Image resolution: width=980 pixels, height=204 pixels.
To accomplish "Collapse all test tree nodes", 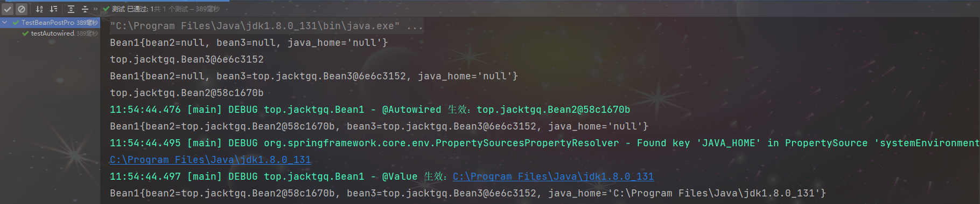I will [x=85, y=9].
